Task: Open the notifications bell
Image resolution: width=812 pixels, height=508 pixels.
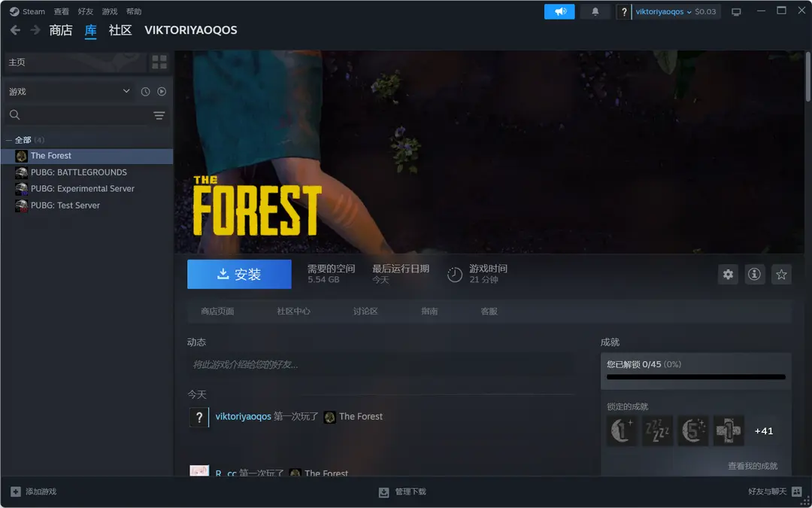Action: (x=595, y=11)
